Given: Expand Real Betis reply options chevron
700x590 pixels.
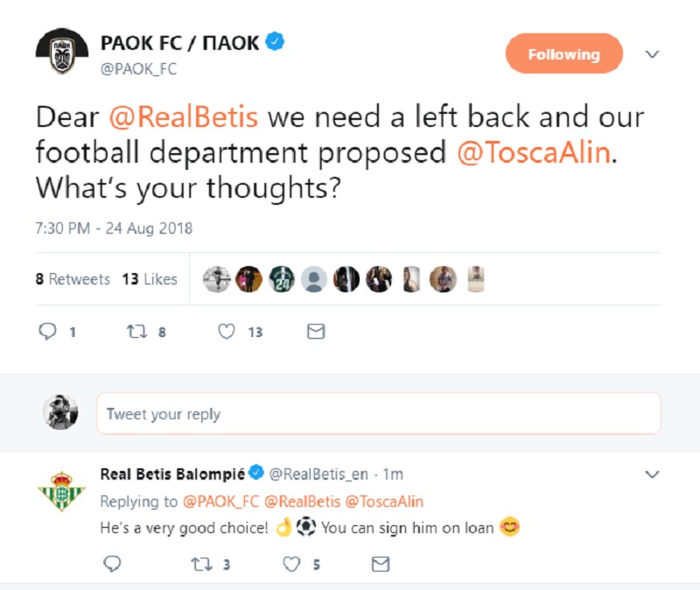Looking at the screenshot, I should [652, 474].
